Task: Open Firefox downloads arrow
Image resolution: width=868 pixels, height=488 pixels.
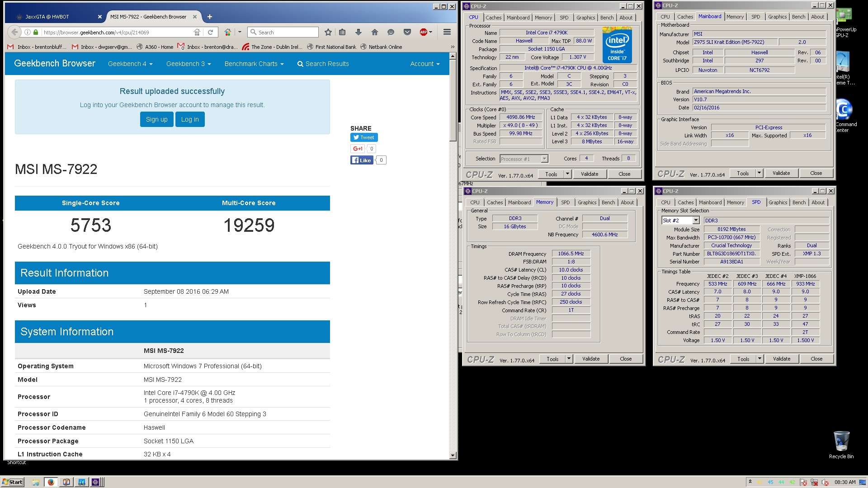Action: click(358, 33)
